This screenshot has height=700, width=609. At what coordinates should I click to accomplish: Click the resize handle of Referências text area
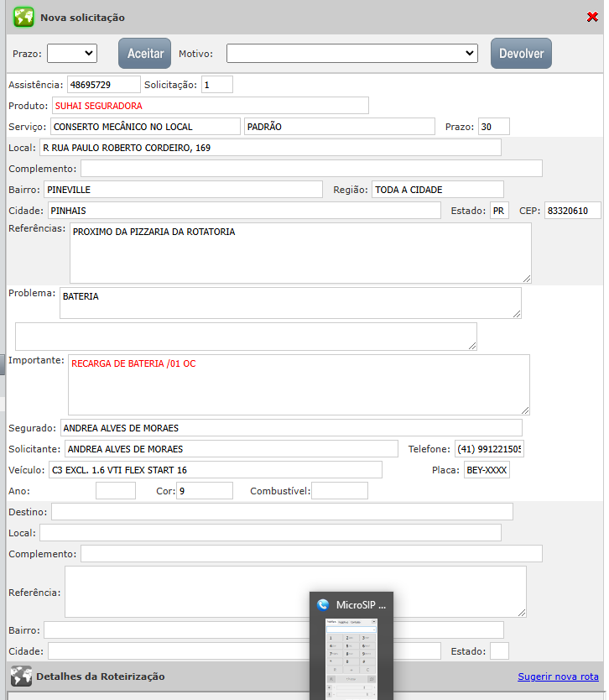point(527,279)
